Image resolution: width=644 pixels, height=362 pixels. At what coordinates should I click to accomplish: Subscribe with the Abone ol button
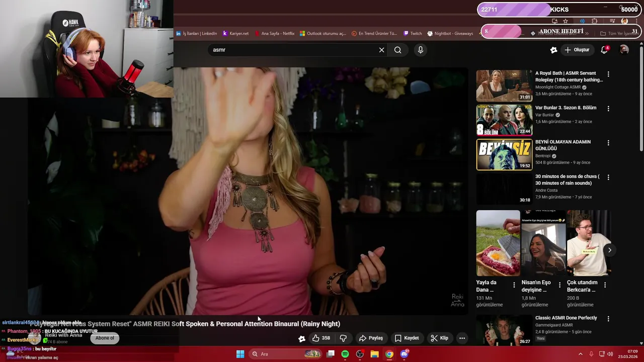click(x=105, y=338)
